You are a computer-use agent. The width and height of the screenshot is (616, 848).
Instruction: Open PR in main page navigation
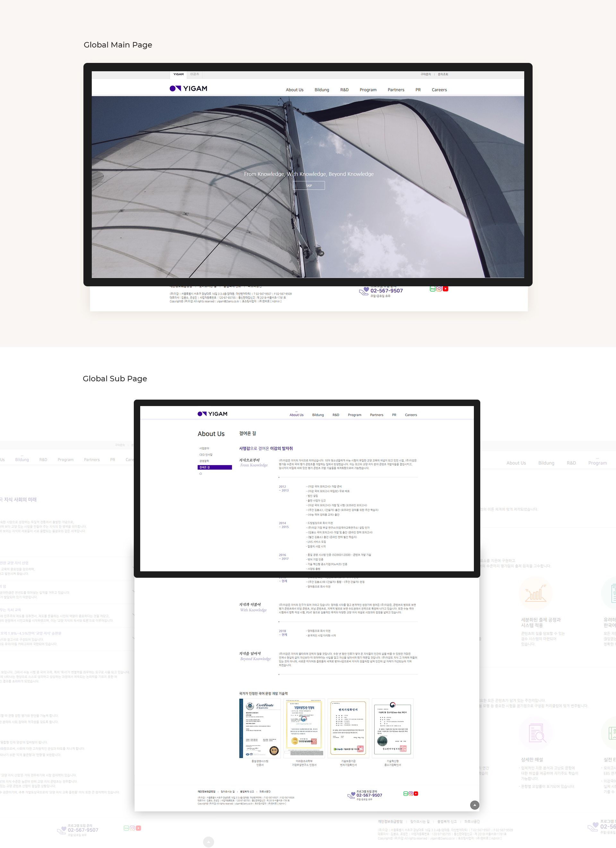pos(418,90)
